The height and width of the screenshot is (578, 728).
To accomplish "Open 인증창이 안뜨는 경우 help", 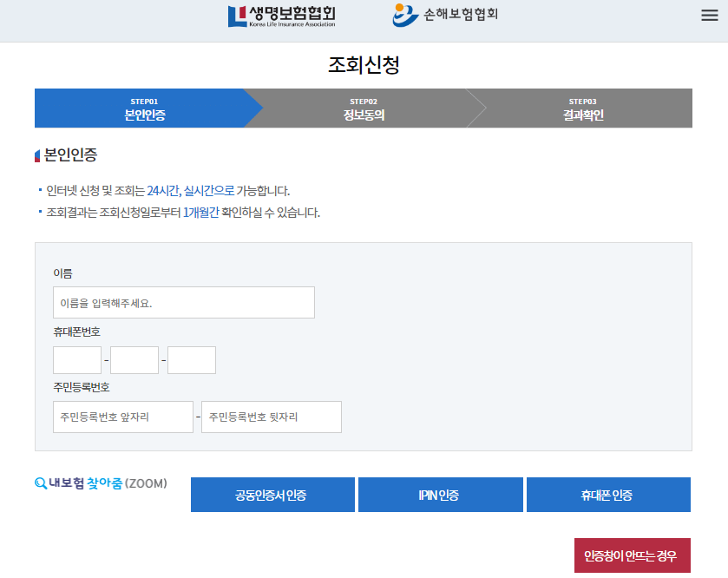I will click(633, 555).
